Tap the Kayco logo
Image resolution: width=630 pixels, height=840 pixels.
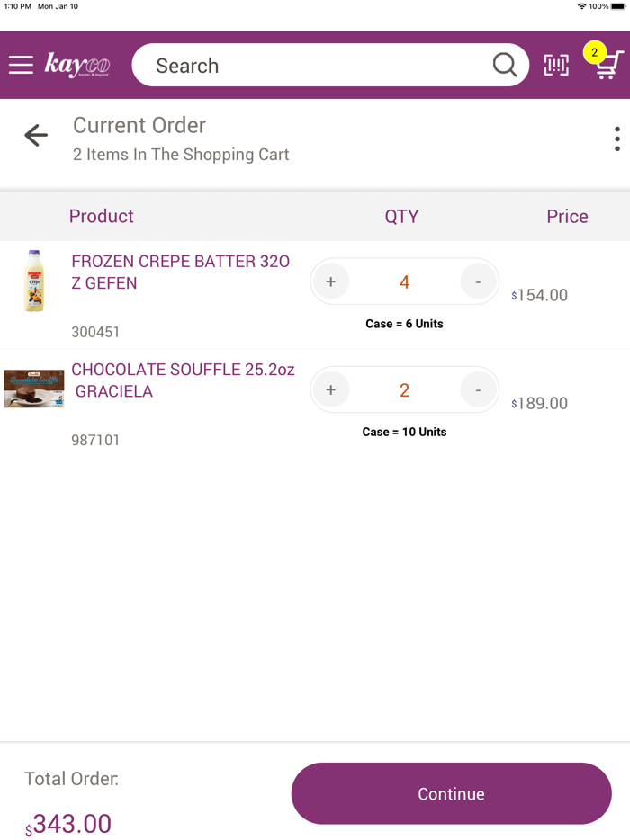coord(77,65)
